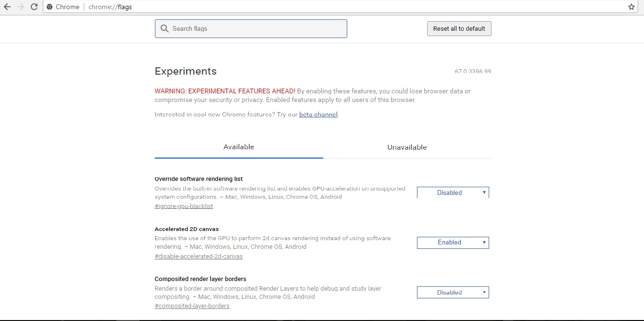Bookmark this page with the star icon
644x321 pixels.
click(631, 7)
